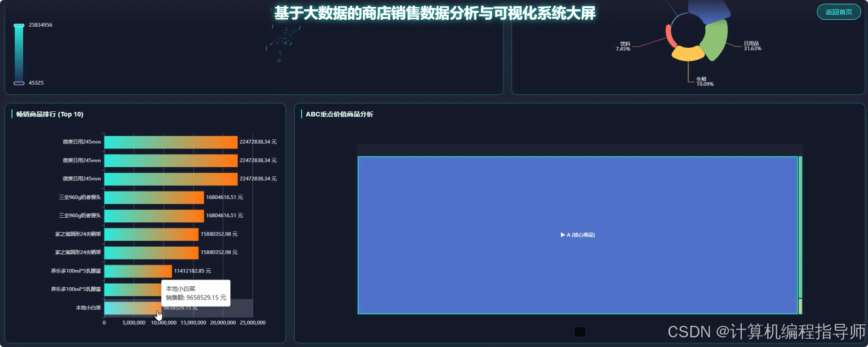Click the 本地小白菜 axis label

[88, 308]
